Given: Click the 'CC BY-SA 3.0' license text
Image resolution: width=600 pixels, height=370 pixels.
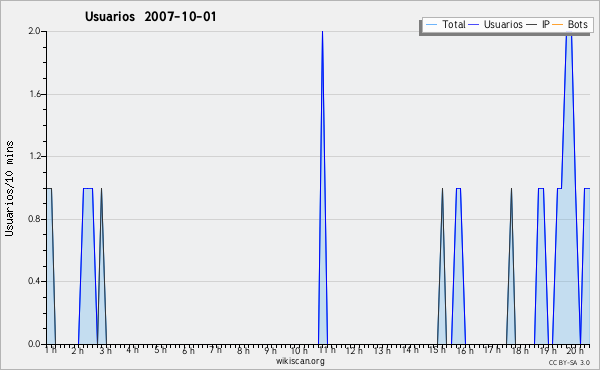Looking at the screenshot, I should pos(569,362).
